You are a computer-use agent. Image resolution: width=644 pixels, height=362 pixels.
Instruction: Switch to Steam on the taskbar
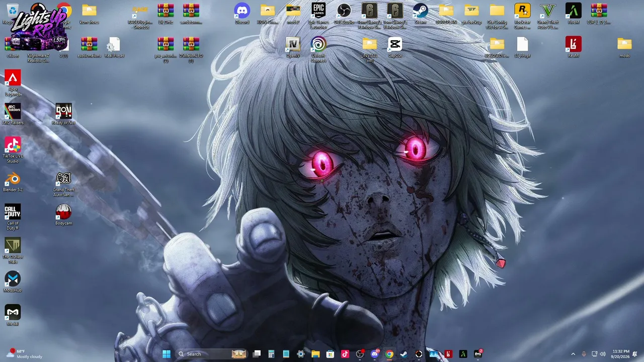(x=404, y=354)
